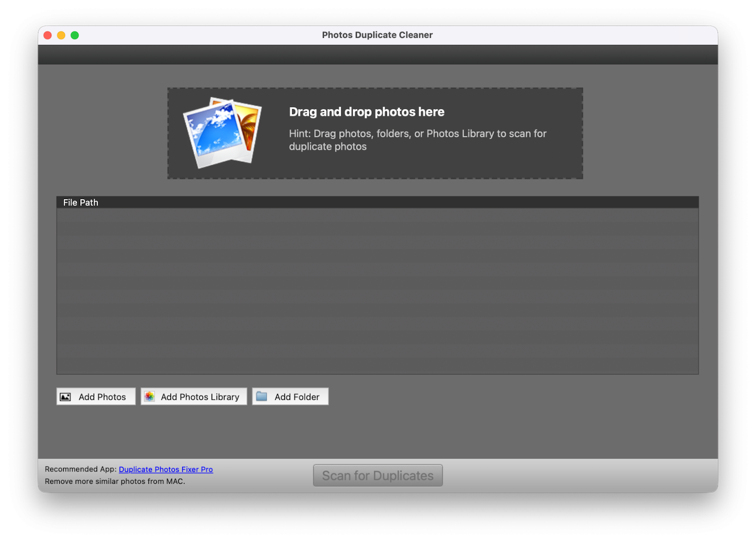This screenshot has height=543, width=756.
Task: Click the dark toolbar strip below title
Action: click(377, 55)
